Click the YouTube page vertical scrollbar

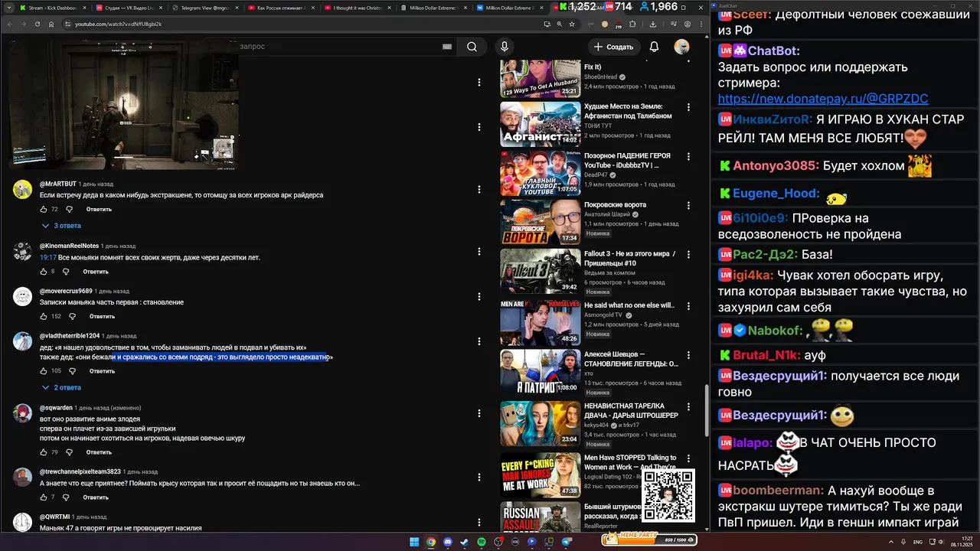click(705, 409)
